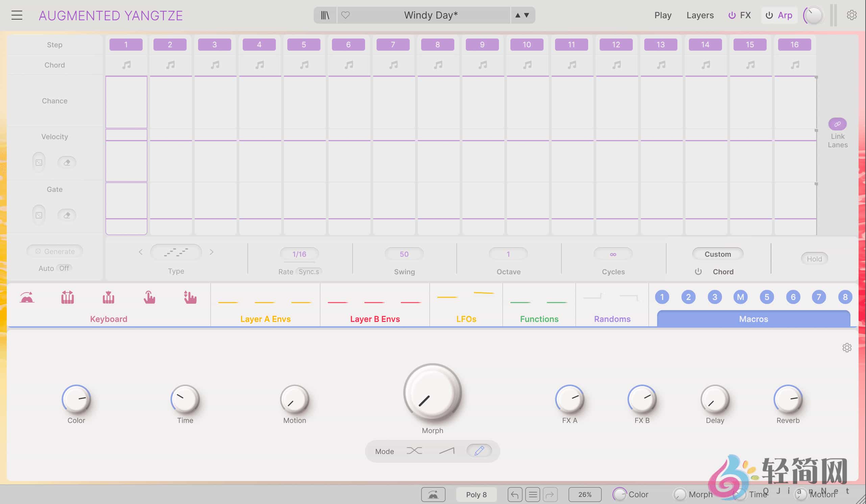The height and width of the screenshot is (504, 866).
Task: Switch to the LFOs tab
Action: click(x=466, y=319)
